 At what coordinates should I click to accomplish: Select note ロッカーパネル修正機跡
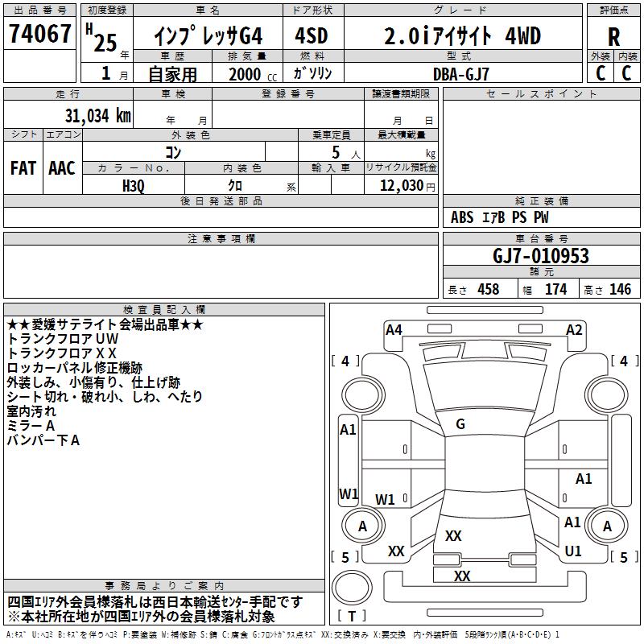75,368
